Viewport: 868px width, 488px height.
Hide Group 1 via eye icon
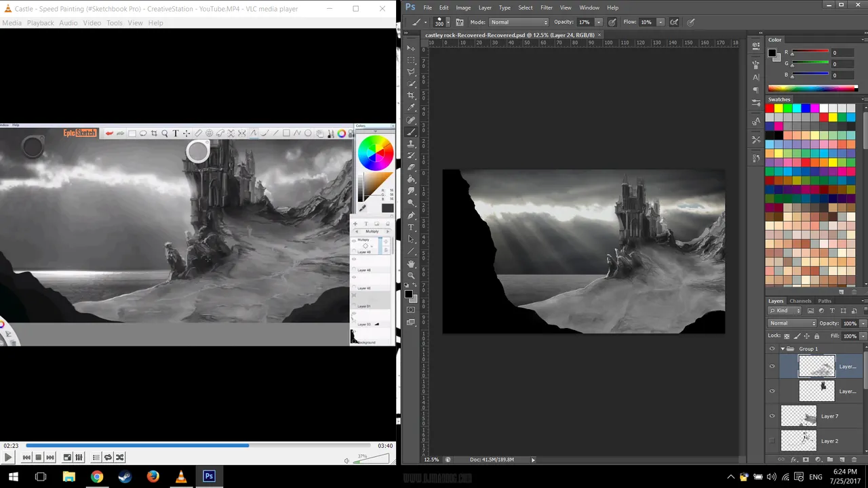[772, 348]
